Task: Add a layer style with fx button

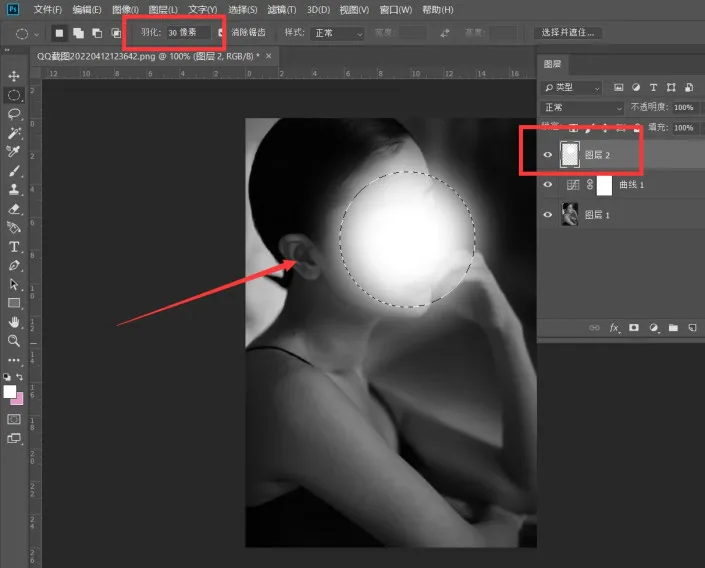Action: point(614,328)
